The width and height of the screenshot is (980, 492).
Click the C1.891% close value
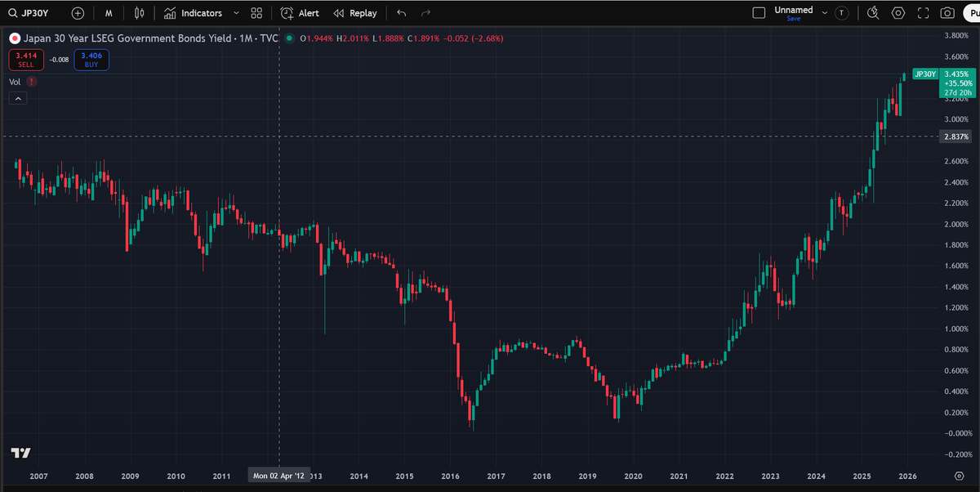(x=424, y=38)
